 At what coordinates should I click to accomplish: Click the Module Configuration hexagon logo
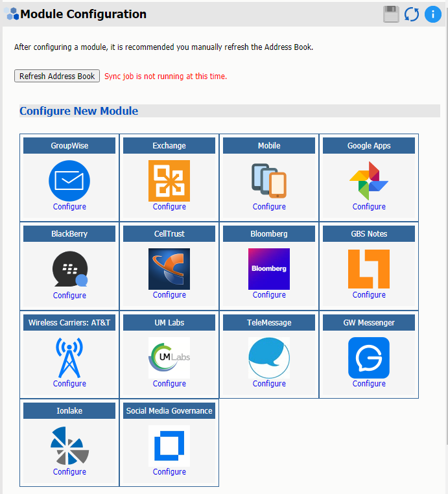12,14
